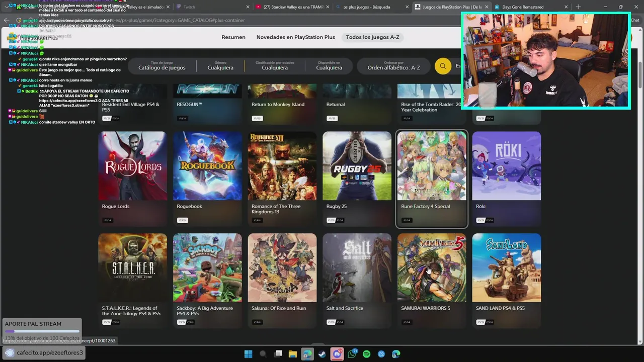The height and width of the screenshot is (362, 644).
Task: Open the Disponible en filter
Action: (x=329, y=66)
